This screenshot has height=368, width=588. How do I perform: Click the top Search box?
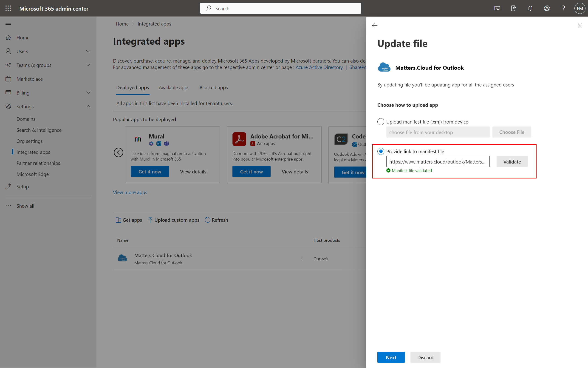tap(280, 8)
